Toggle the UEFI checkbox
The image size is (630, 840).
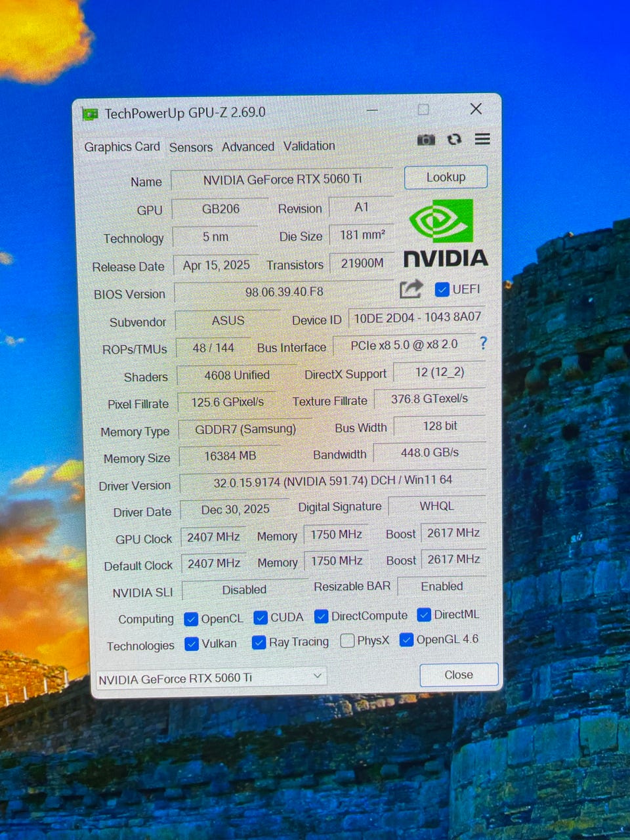tap(442, 289)
